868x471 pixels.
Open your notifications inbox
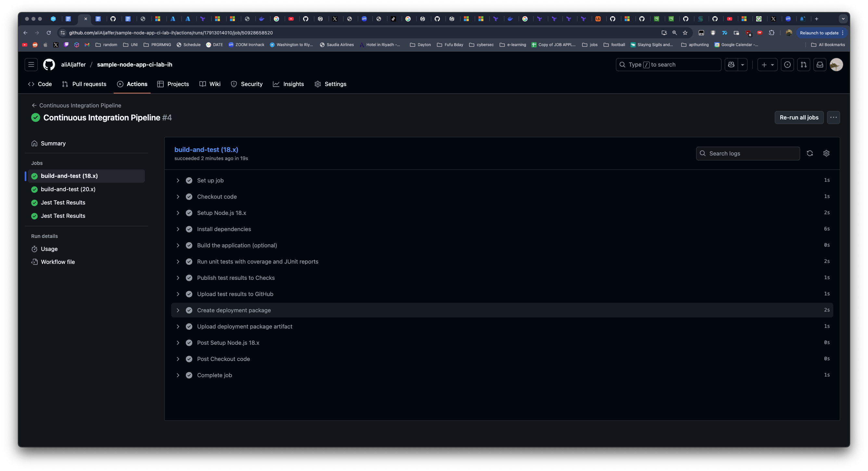820,64
